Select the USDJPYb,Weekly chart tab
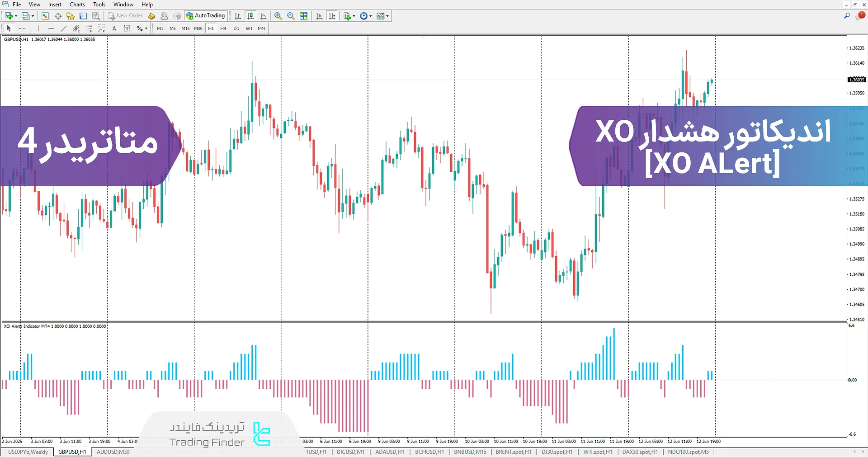This screenshot has height=457, width=868. (x=27, y=452)
